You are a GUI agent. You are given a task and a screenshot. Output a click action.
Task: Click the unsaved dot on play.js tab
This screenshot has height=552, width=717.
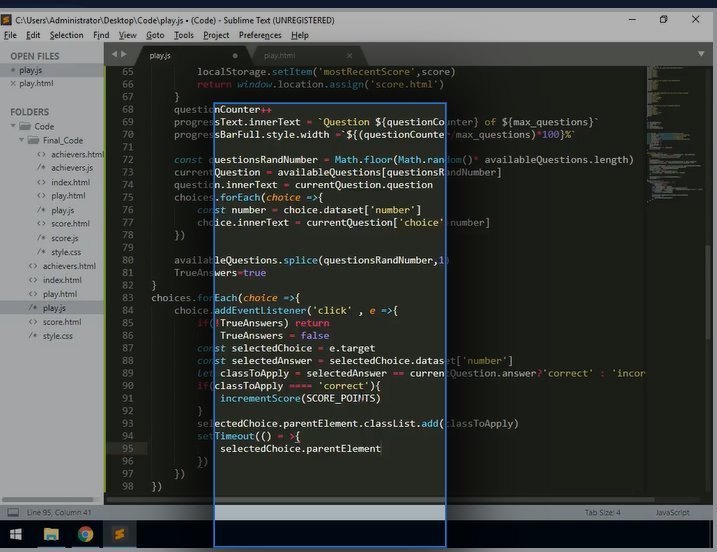pos(235,56)
